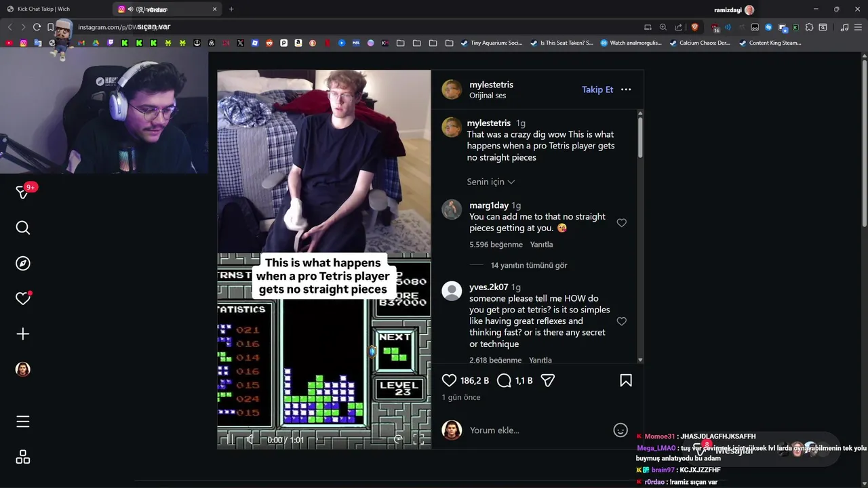Open the Instagram search icon in sidebar
Screen dimensions: 868x488
(x=23, y=228)
